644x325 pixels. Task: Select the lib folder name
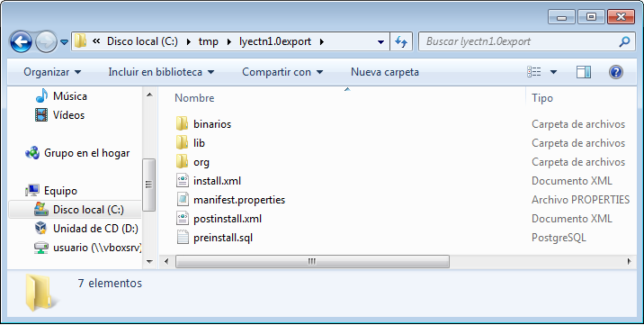(199, 143)
